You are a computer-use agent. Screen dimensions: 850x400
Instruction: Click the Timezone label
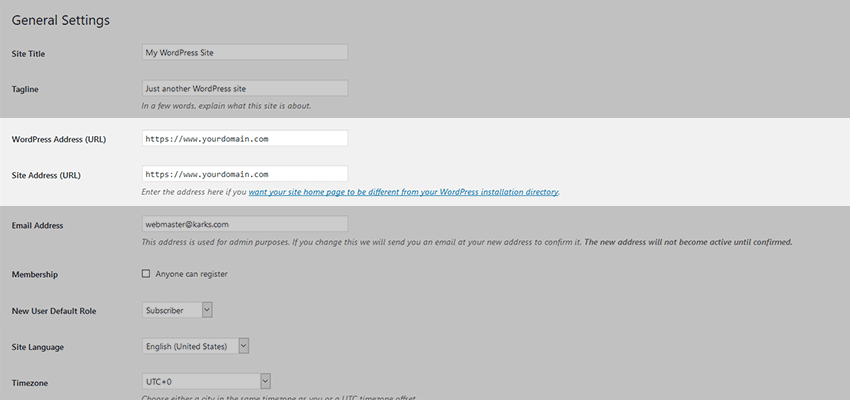[29, 382]
